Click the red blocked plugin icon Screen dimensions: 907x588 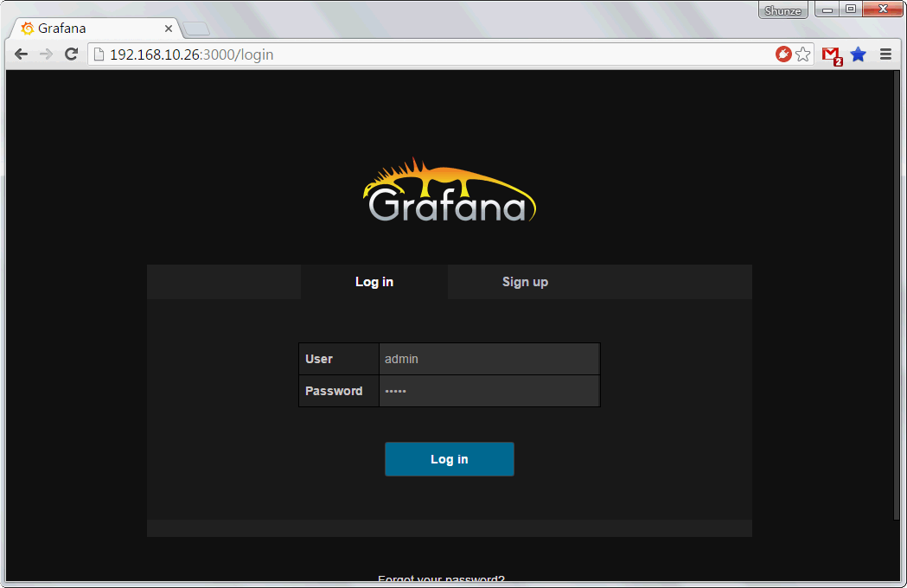coord(783,54)
